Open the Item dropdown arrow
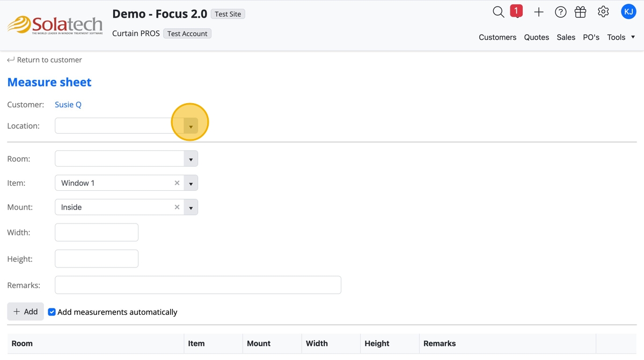644x360 pixels. pos(191,183)
